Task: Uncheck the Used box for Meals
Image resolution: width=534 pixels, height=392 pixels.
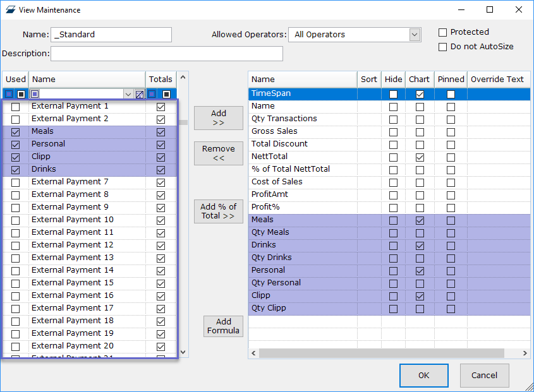Action: (x=16, y=132)
